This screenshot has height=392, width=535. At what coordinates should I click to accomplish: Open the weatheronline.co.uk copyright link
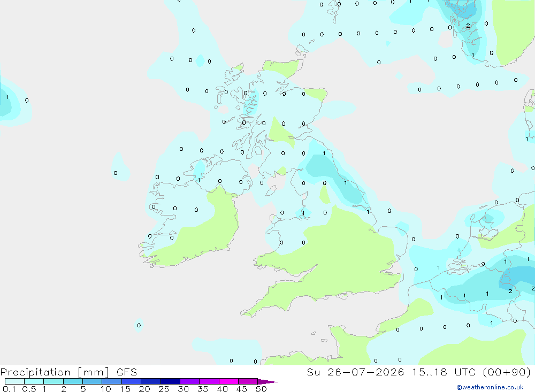490,387
